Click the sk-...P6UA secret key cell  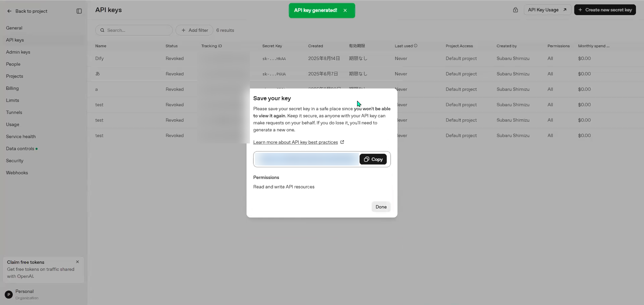tap(274, 74)
